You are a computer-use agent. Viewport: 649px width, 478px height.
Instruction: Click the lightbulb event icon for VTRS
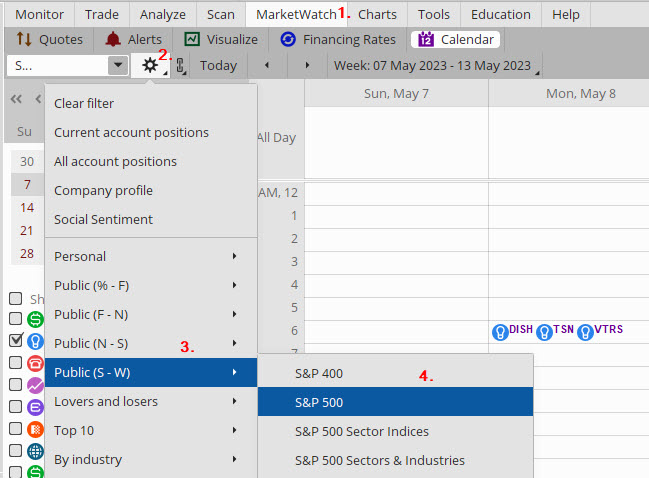585,331
